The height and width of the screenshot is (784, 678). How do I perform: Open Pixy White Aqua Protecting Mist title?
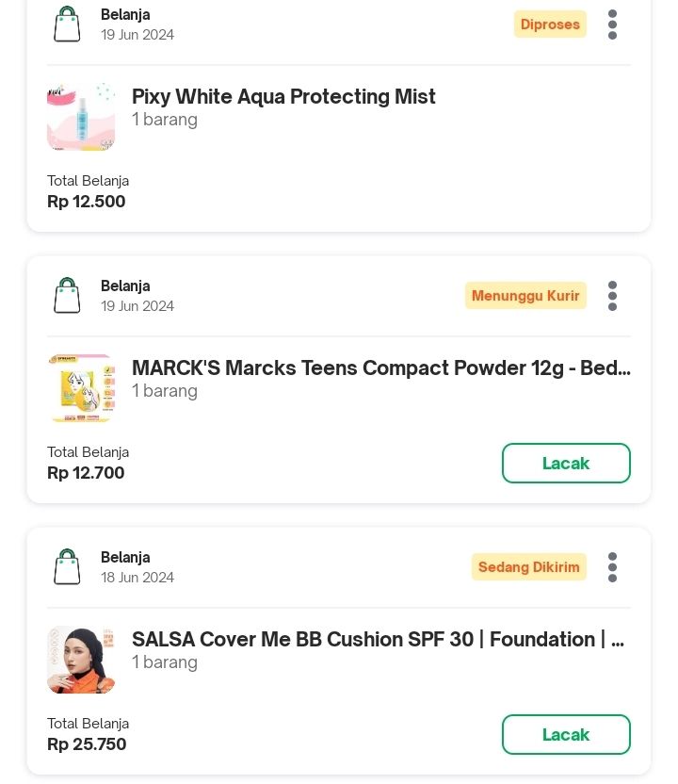(283, 96)
